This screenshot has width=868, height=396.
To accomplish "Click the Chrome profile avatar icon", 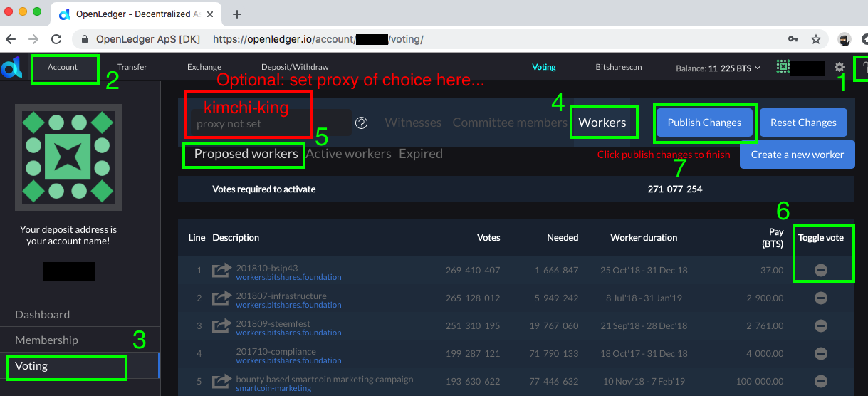I will 844,39.
